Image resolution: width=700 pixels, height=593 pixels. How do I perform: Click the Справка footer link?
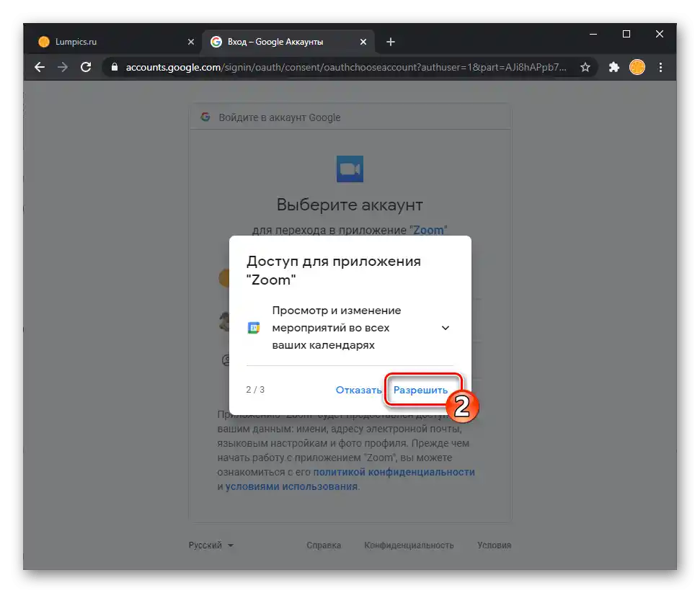tap(324, 545)
